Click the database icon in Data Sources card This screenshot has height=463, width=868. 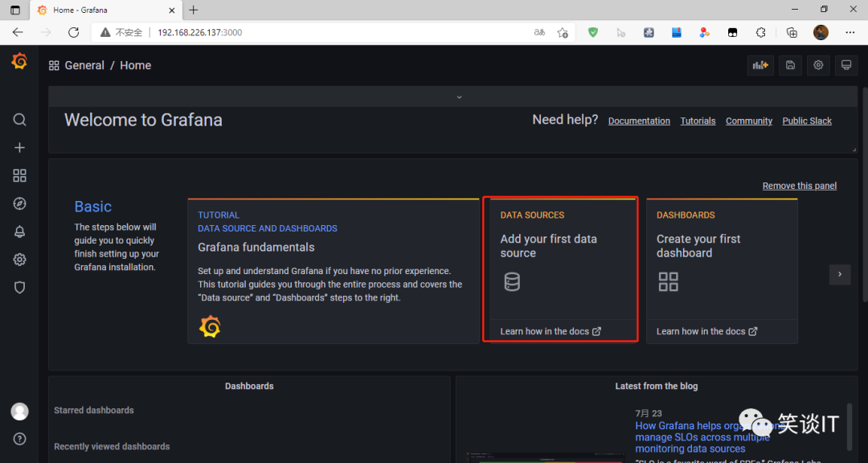512,282
